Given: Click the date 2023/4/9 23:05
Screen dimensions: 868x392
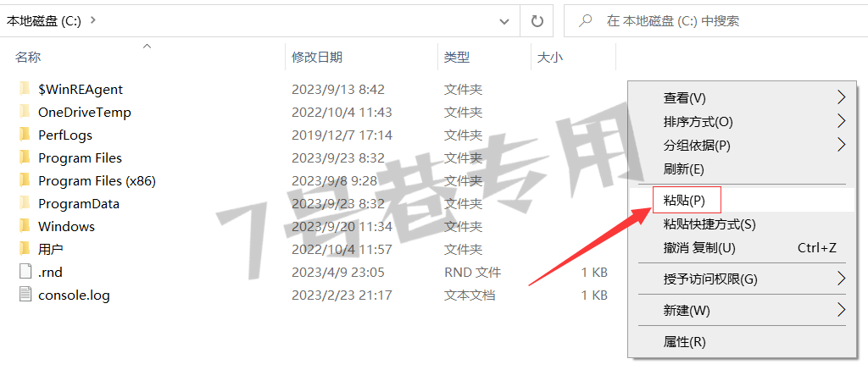Looking at the screenshot, I should pos(337,272).
